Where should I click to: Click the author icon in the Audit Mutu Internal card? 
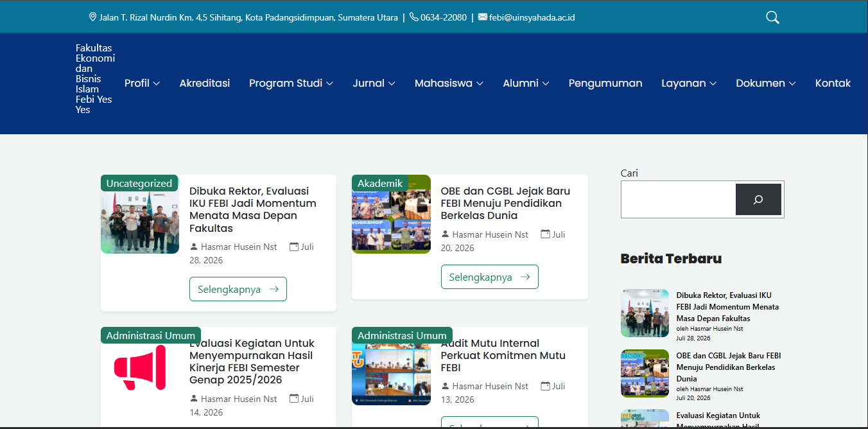pos(445,386)
